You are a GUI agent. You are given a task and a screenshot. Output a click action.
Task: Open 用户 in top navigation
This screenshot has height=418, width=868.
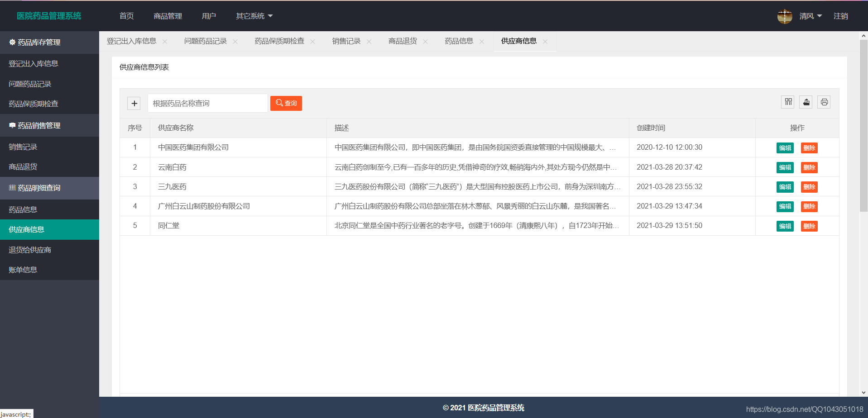click(209, 16)
